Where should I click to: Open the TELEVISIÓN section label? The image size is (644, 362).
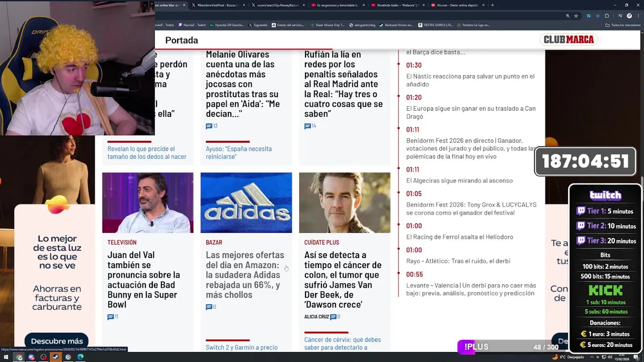click(122, 242)
